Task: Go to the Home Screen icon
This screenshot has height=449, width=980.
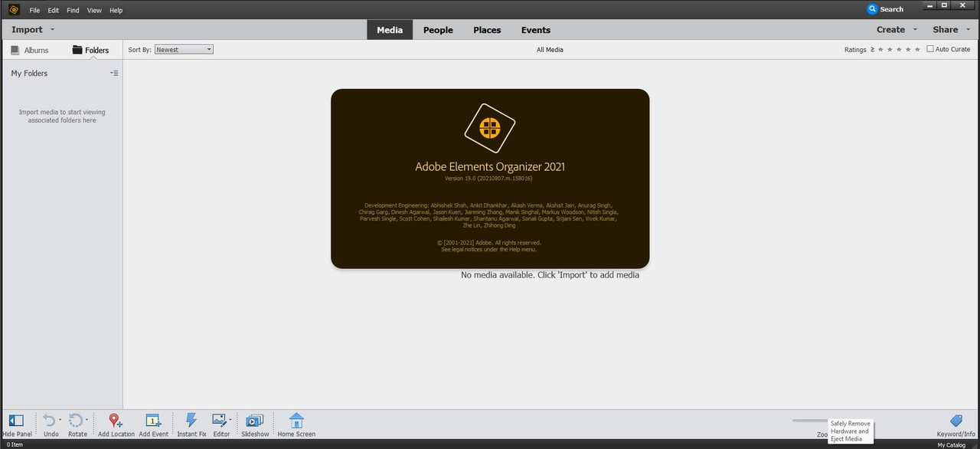Action: point(296,420)
